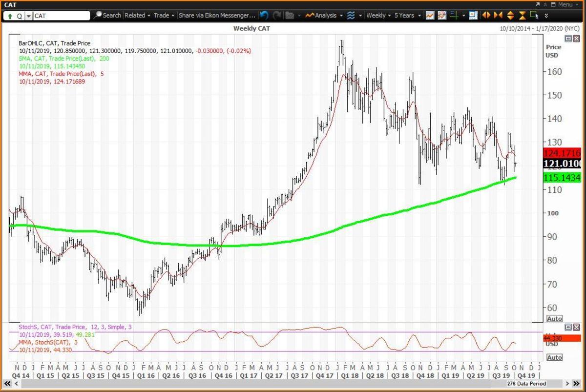586x392 pixels.
Task: Open the Trade menu
Action: click(x=164, y=15)
